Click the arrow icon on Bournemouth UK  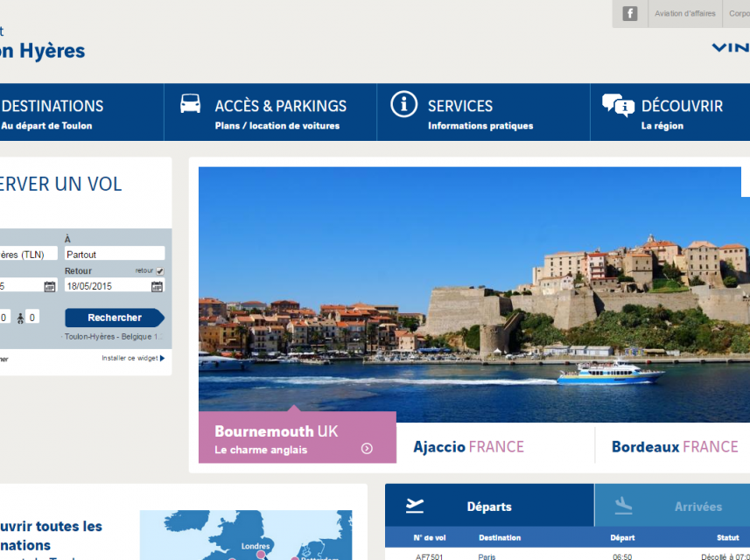tap(367, 449)
